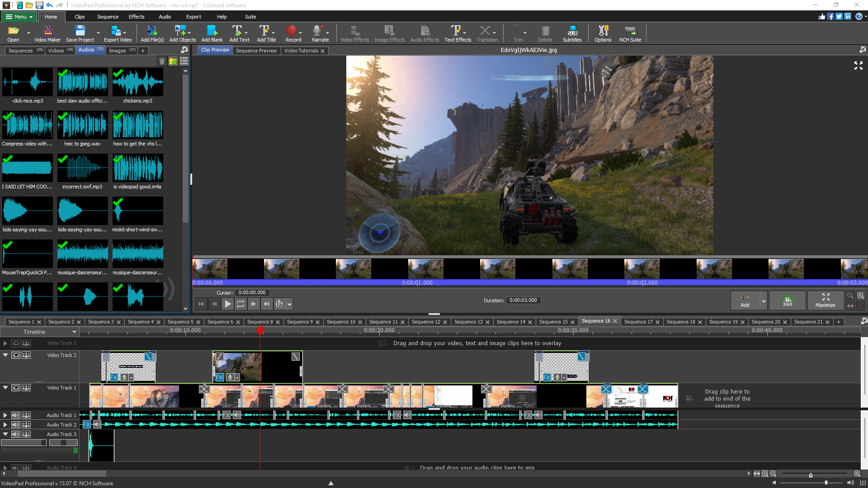Select the Audio Effects icon
This screenshot has width=868, height=488.
click(x=424, y=32)
